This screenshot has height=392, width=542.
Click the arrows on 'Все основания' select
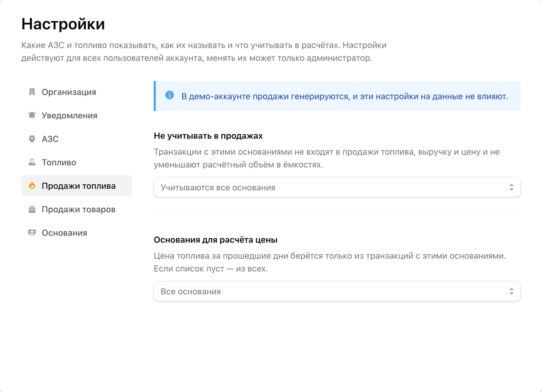coord(511,291)
